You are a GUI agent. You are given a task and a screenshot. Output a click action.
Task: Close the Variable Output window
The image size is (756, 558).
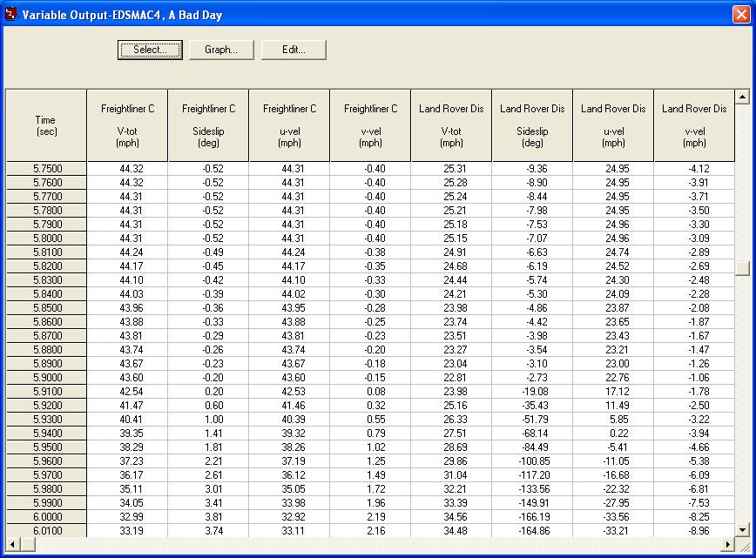click(740, 15)
